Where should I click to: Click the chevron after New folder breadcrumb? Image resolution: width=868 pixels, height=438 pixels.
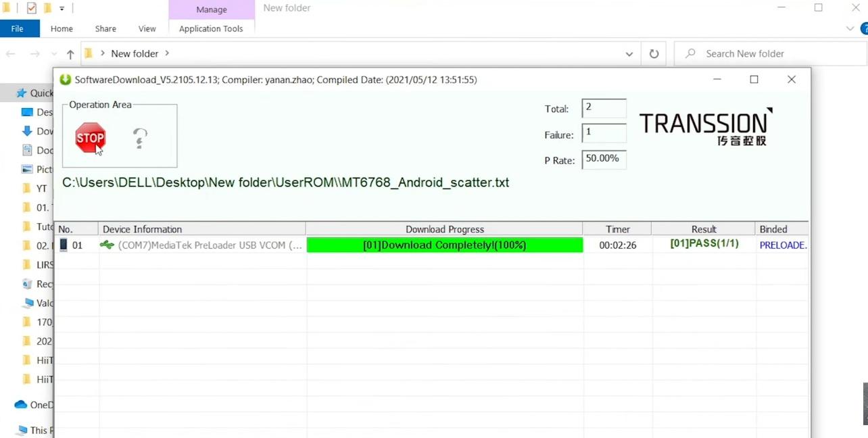point(167,53)
